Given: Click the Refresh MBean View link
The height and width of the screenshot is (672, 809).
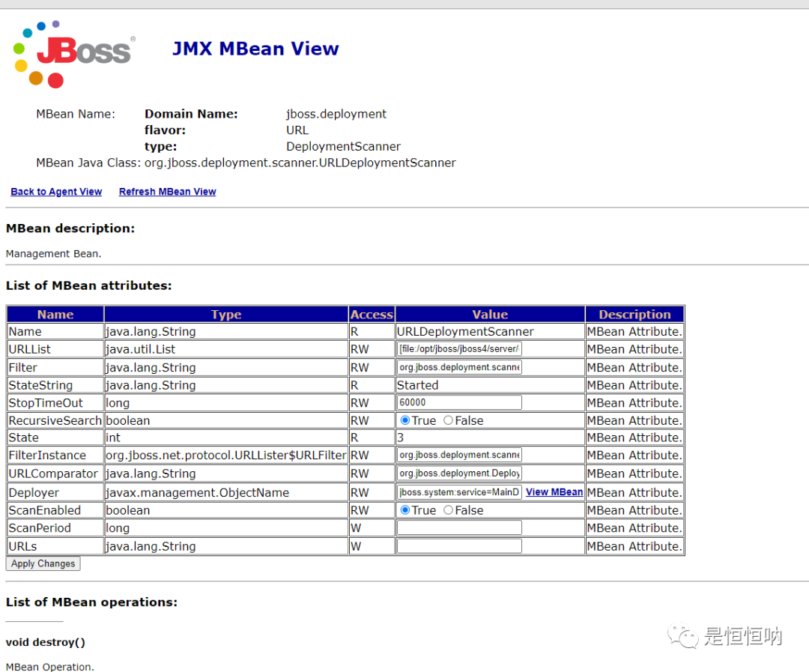Looking at the screenshot, I should tap(167, 192).
